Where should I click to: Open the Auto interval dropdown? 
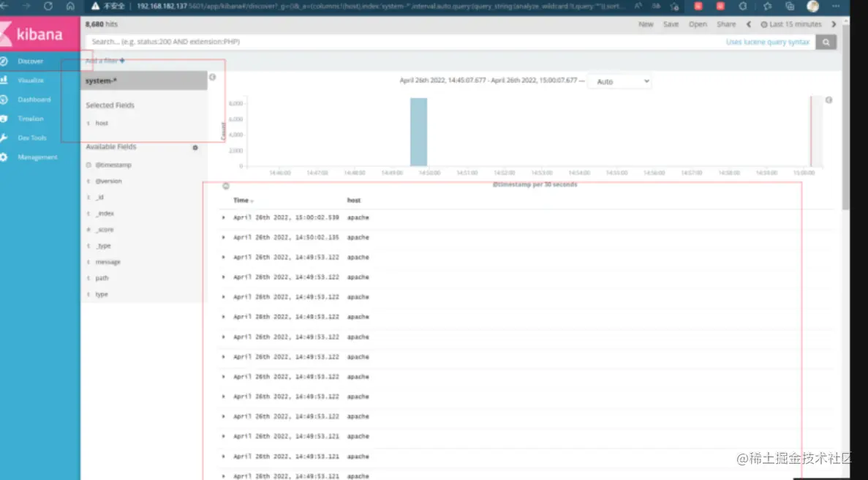tap(619, 81)
